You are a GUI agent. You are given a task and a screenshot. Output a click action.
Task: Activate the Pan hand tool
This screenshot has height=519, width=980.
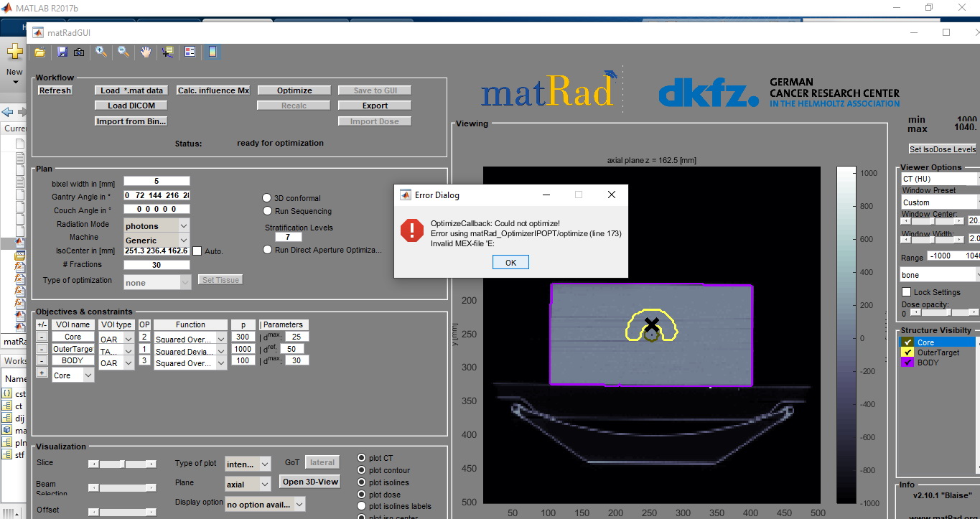146,53
